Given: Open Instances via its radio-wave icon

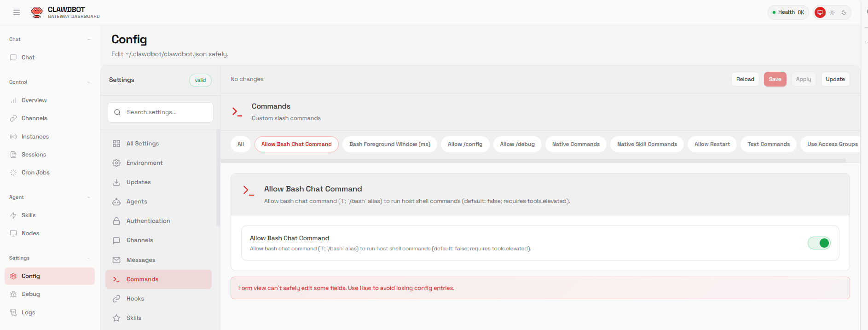Looking at the screenshot, I should click(13, 137).
